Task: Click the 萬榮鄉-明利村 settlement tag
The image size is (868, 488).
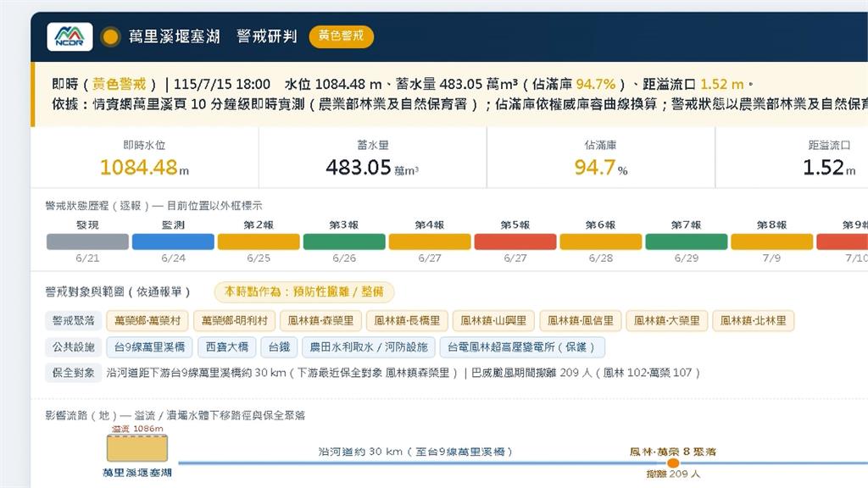Action: (234, 320)
